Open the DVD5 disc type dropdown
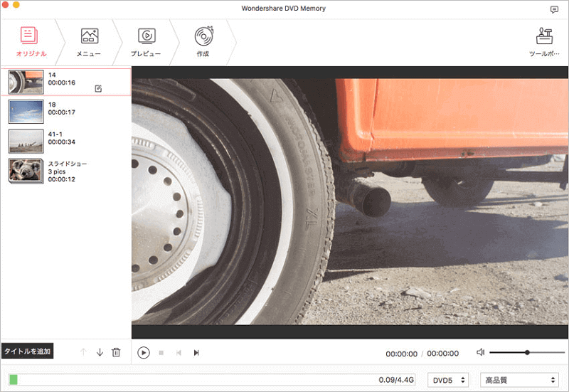This screenshot has height=392, width=569. pyautogui.click(x=448, y=380)
